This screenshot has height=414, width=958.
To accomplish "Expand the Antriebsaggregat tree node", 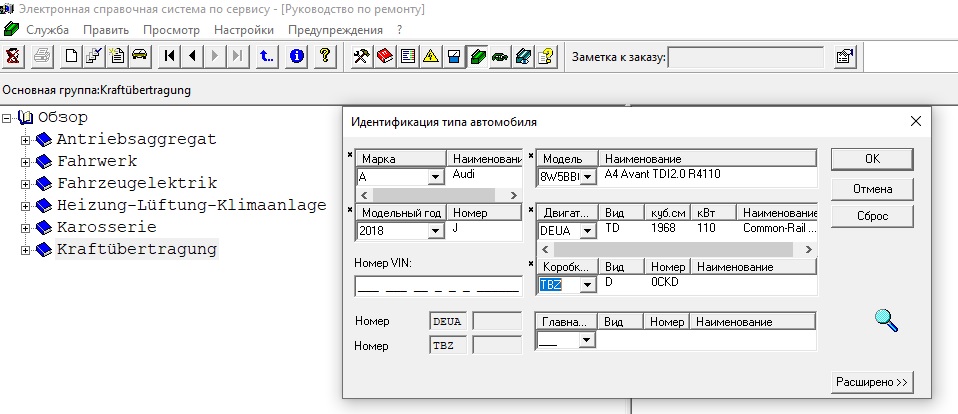I will [x=26, y=140].
